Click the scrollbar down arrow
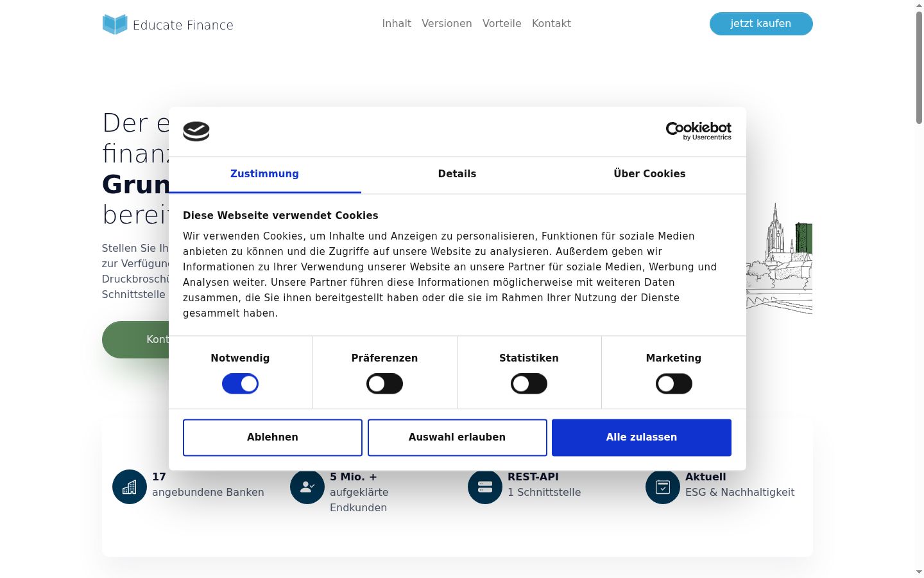924x578 pixels. (919, 572)
